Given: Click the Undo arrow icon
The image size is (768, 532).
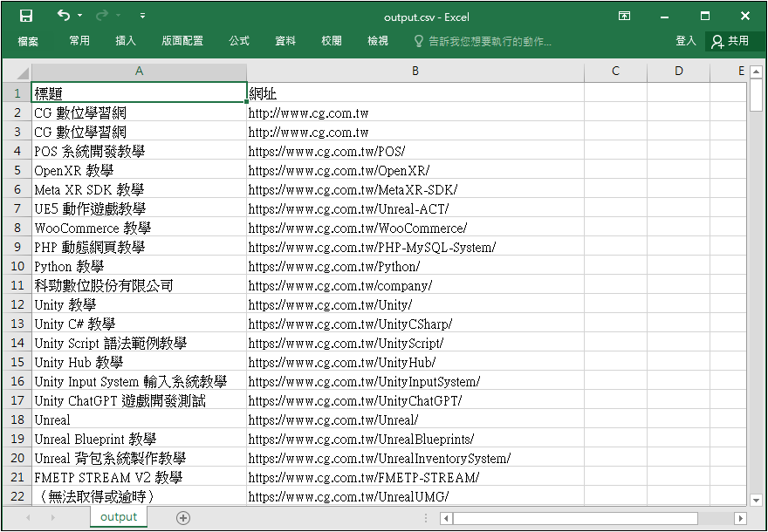Looking at the screenshot, I should [x=64, y=16].
